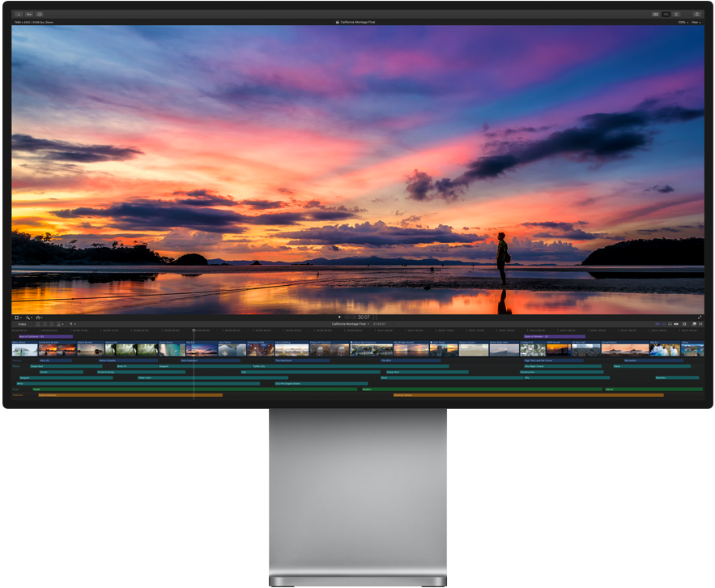The height and width of the screenshot is (588, 715).
Task: Open the viewer zoom 100% dropdown
Action: coord(683,23)
